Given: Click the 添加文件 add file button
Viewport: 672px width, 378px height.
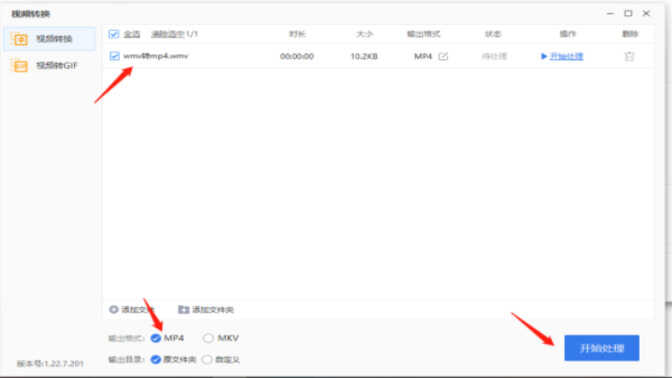Looking at the screenshot, I should click(x=131, y=309).
